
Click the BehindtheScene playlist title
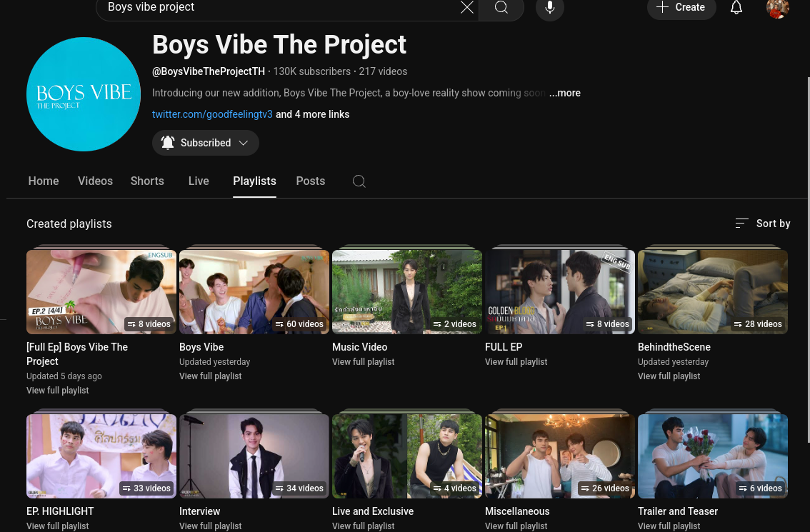tap(674, 347)
